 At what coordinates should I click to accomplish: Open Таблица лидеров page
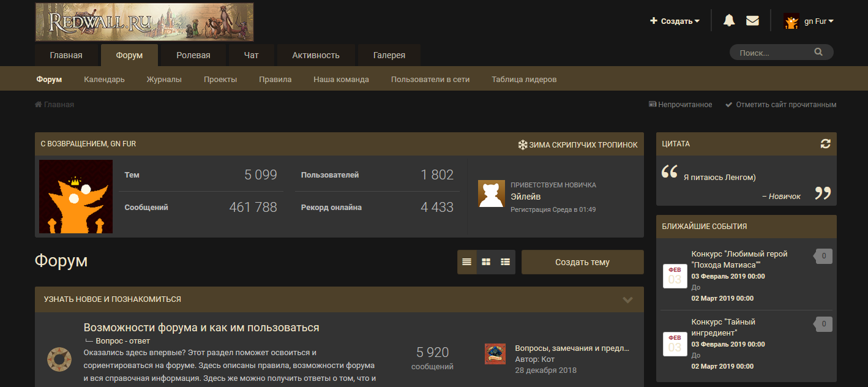coord(524,79)
